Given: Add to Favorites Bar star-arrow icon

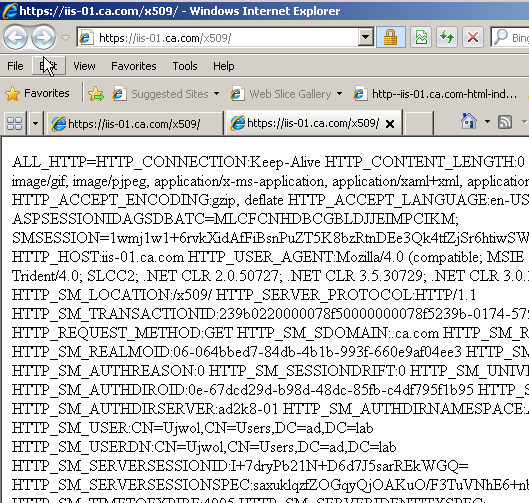Looking at the screenshot, I should 96,94.
